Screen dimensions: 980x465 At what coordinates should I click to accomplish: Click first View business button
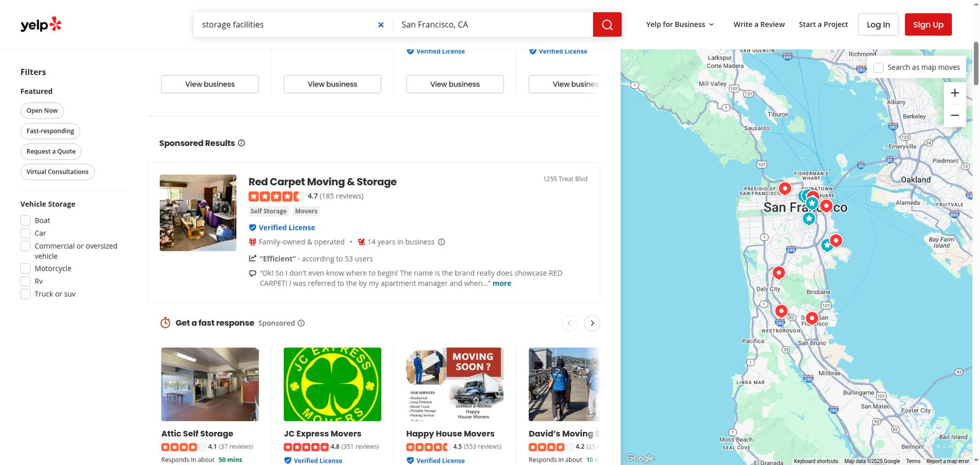[x=210, y=84]
